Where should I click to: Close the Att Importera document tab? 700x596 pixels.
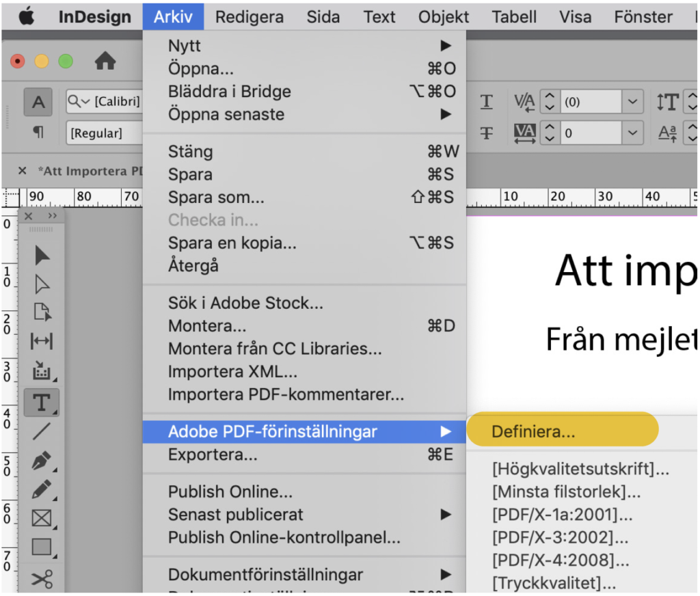coord(23,171)
